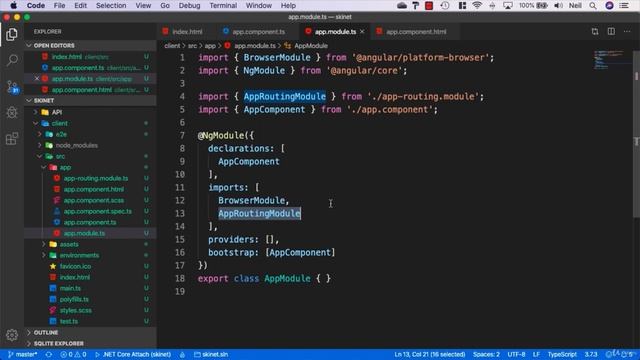Image resolution: width=640 pixels, height=360 pixels.
Task: Expand the node_modules folder
Action: (x=77, y=145)
